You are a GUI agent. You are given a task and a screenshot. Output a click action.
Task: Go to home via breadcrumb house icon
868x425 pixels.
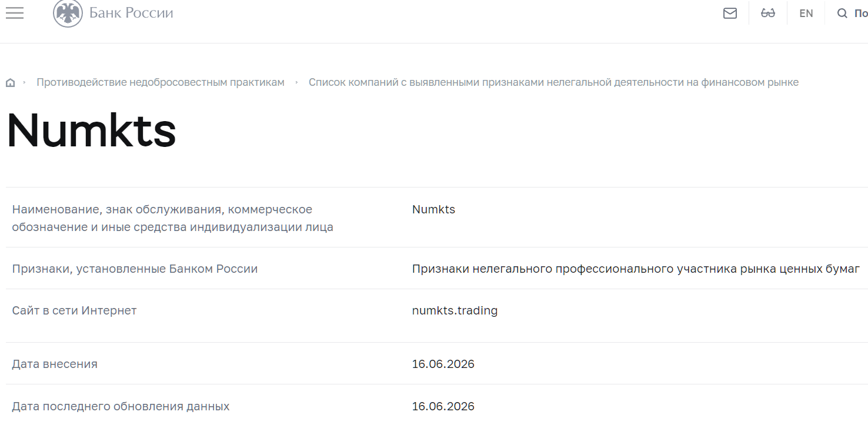coord(10,83)
